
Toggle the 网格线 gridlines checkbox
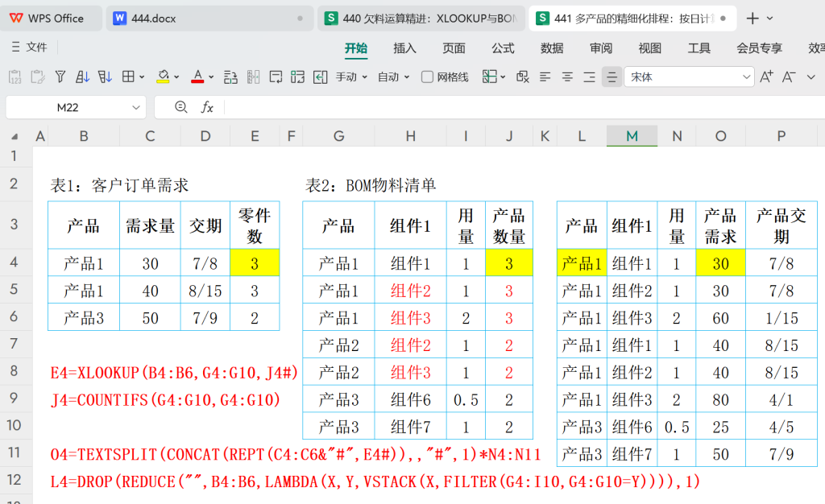click(x=427, y=77)
